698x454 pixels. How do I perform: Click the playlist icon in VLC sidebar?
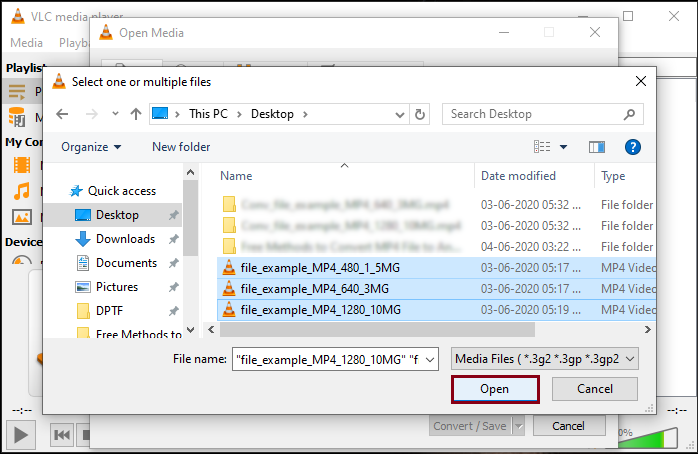(x=17, y=92)
